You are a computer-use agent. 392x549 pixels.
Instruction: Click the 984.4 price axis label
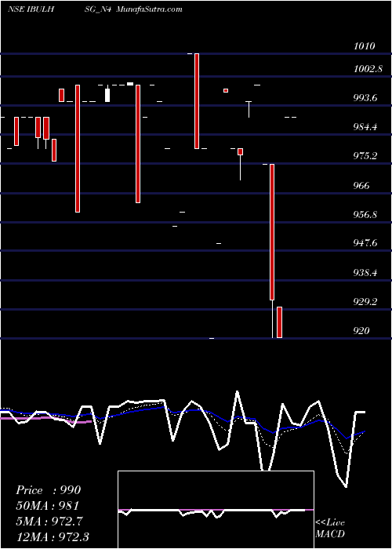(365, 127)
